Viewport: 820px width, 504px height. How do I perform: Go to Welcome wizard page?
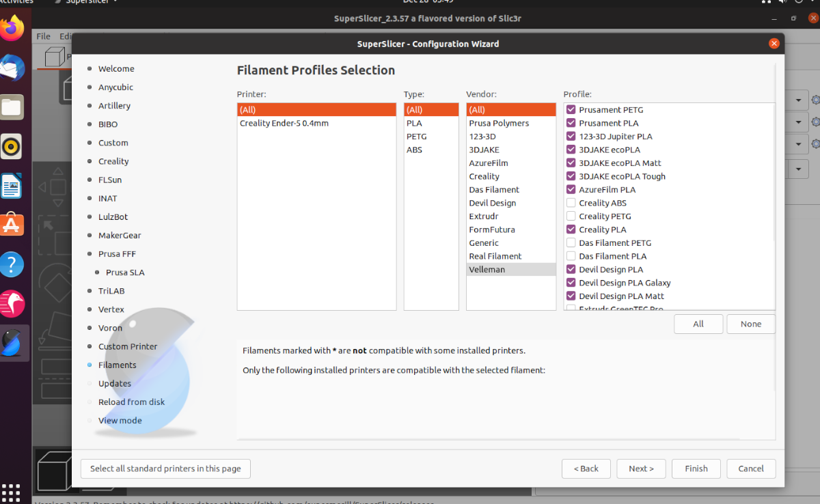click(x=116, y=68)
